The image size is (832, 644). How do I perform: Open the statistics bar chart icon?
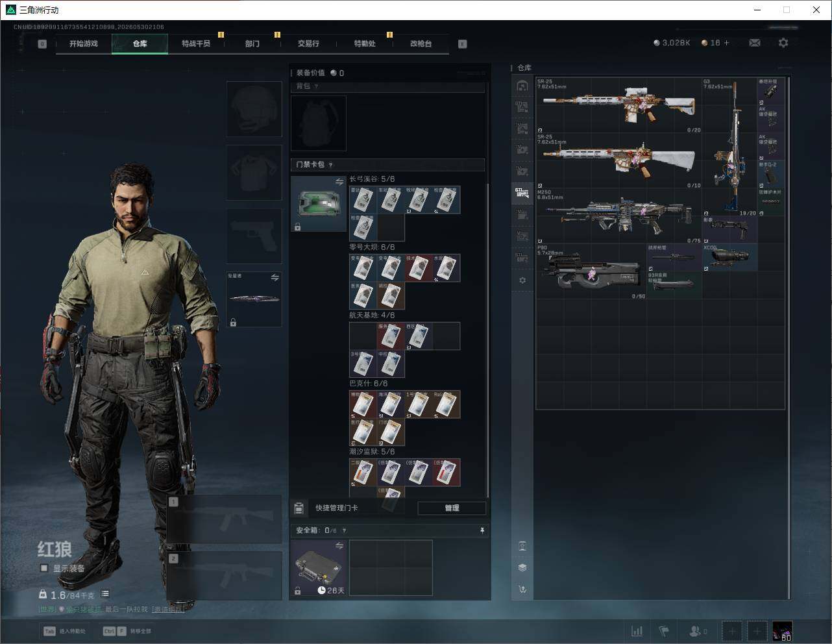[x=637, y=631]
